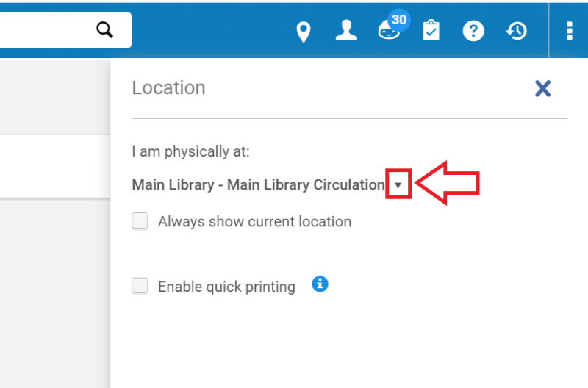Enable Always show current location checkbox

pos(140,220)
